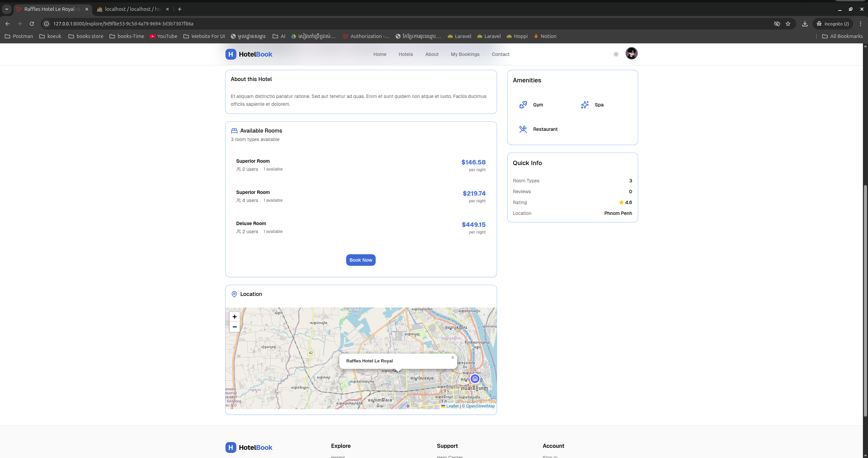
Task: Reload the page
Action: pyautogui.click(x=32, y=24)
